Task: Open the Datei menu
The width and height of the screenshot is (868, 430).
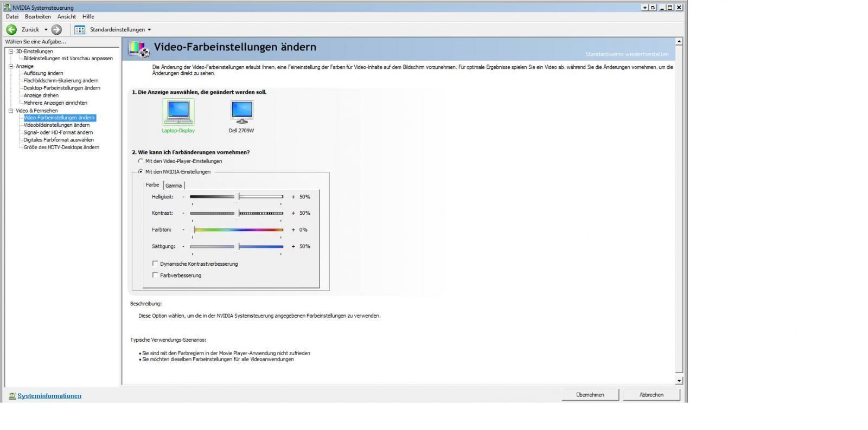Action: pos(12,17)
